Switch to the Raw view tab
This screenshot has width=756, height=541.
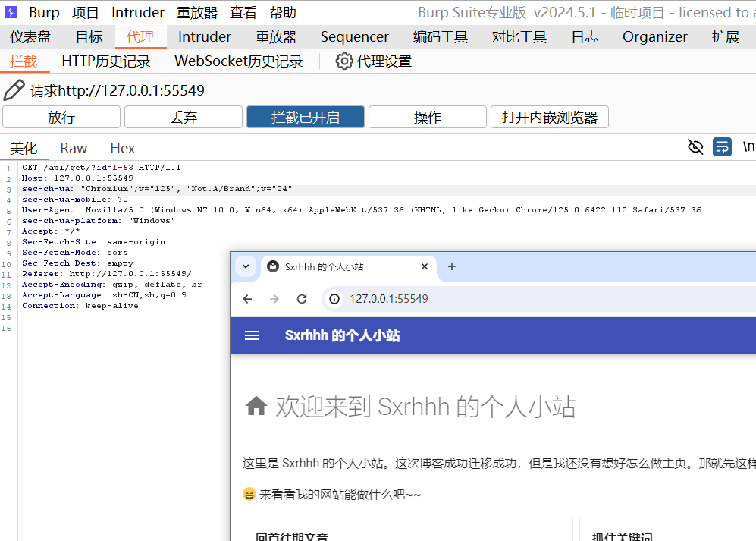[74, 148]
